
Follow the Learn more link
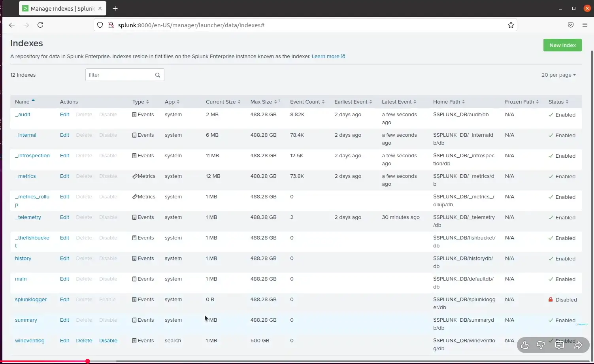coord(326,56)
